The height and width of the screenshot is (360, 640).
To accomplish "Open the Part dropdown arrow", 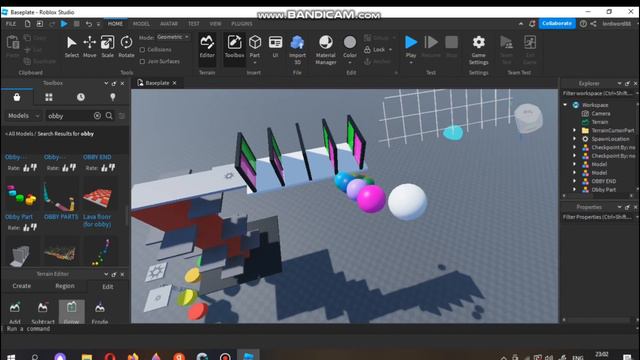I will tap(255, 63).
